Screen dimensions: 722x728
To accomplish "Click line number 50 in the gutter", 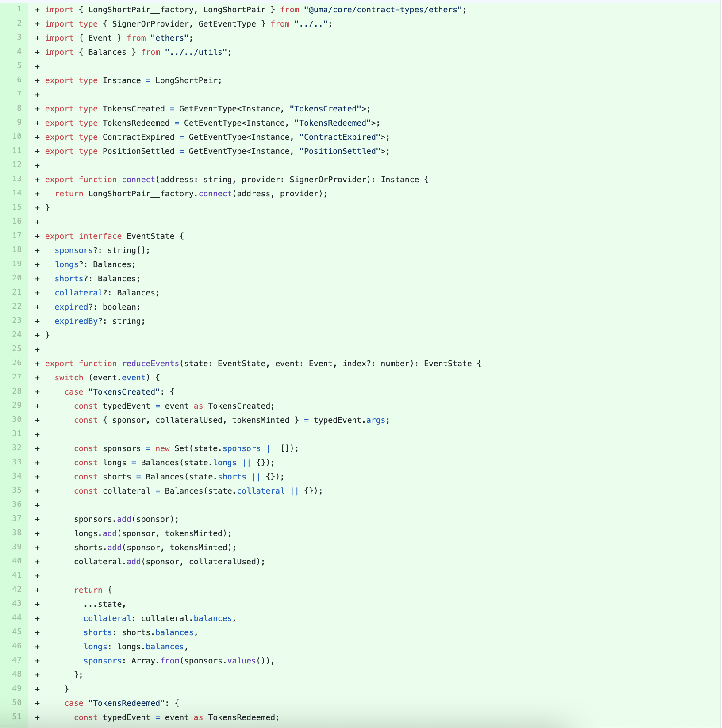I will tap(17, 703).
